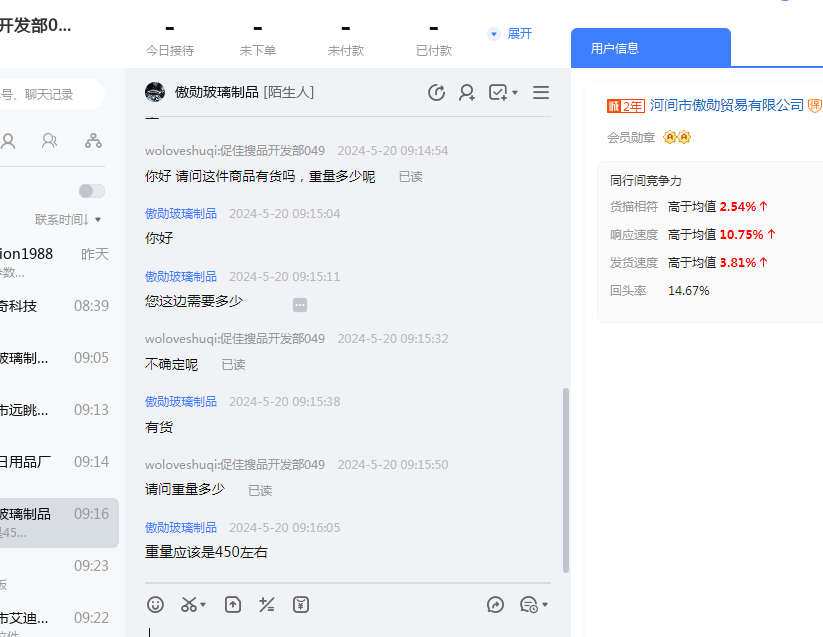823x637 pixels.
Task: Click the add contact icon in chat header
Action: point(467,93)
